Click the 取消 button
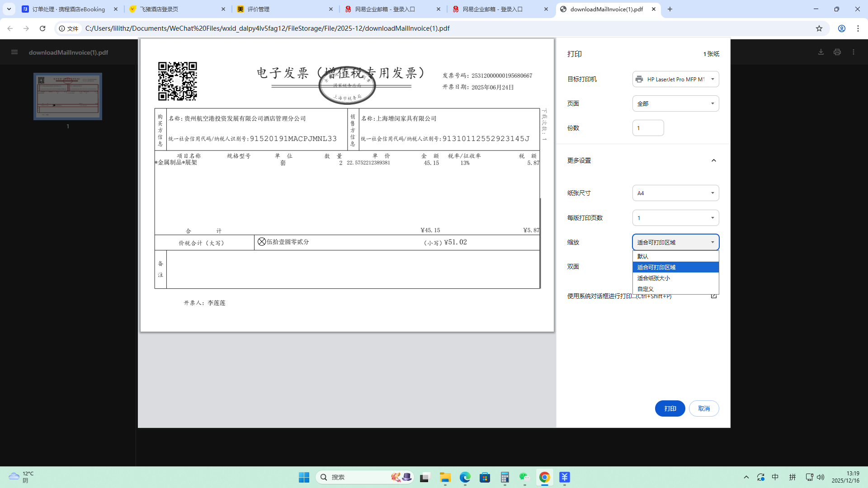Screen dimensions: 868x488 point(704,408)
